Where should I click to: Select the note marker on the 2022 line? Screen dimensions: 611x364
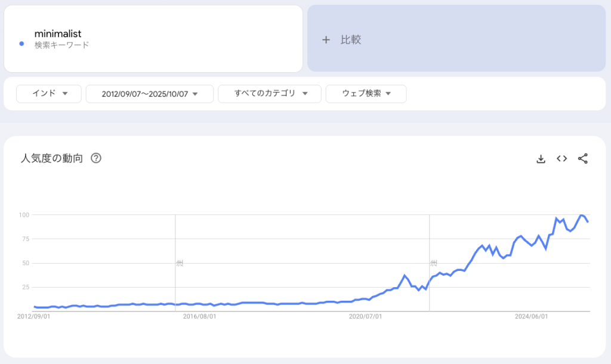tap(433, 263)
